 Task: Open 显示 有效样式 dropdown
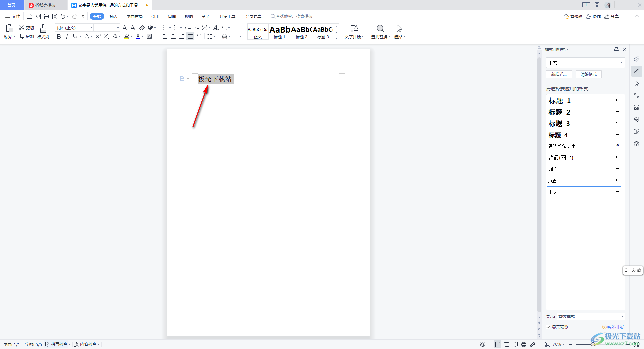point(591,316)
